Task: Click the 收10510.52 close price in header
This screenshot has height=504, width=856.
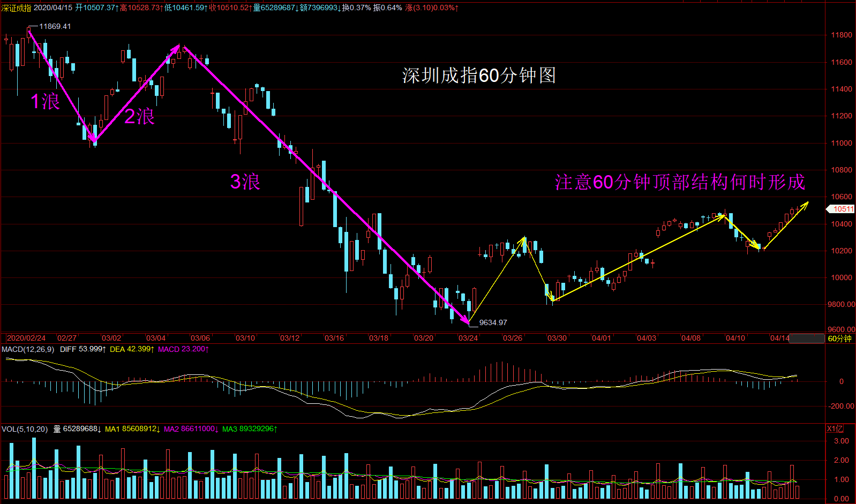Action: tap(231, 8)
